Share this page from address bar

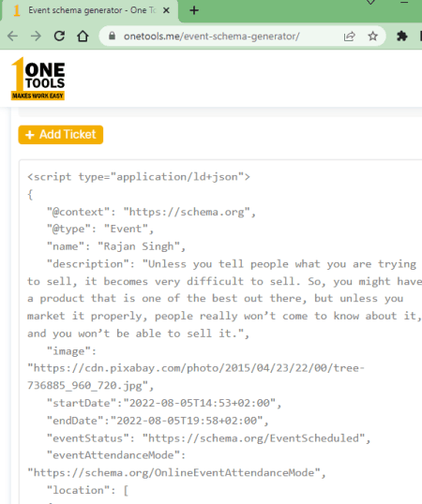[349, 37]
